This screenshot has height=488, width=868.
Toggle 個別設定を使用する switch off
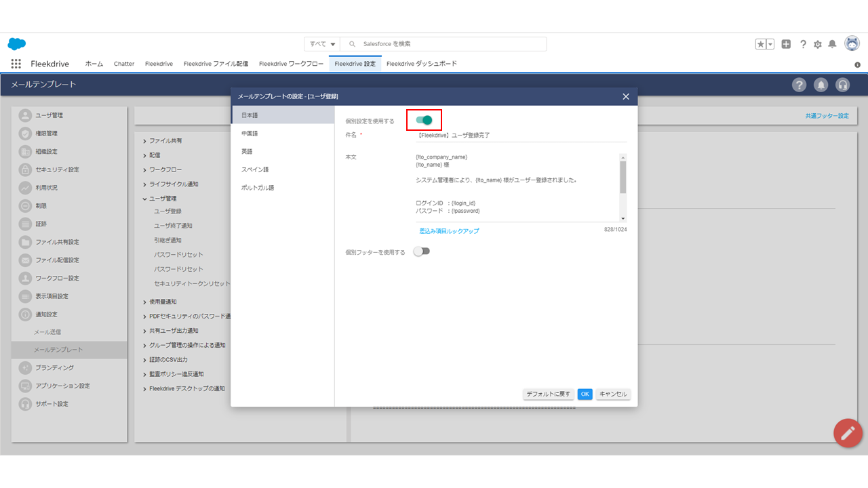point(424,120)
